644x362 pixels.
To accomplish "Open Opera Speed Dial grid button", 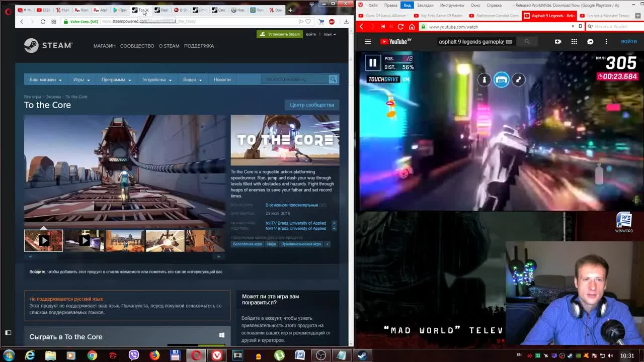I will pos(54,22).
